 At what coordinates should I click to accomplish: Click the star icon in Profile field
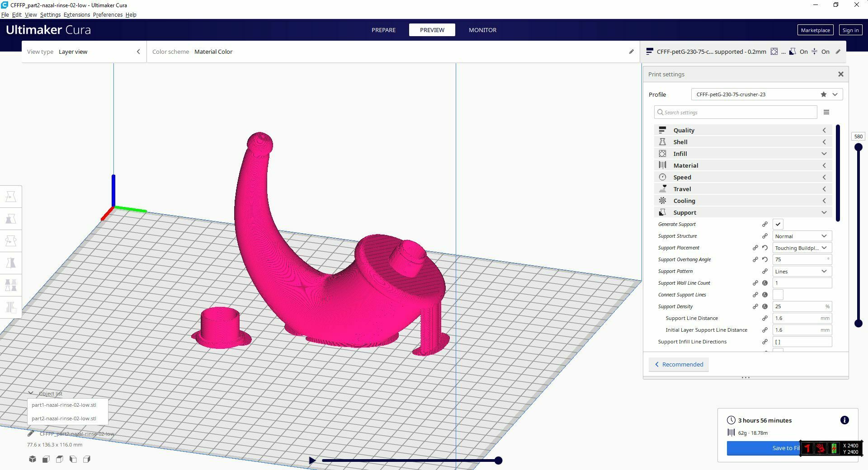pos(823,94)
